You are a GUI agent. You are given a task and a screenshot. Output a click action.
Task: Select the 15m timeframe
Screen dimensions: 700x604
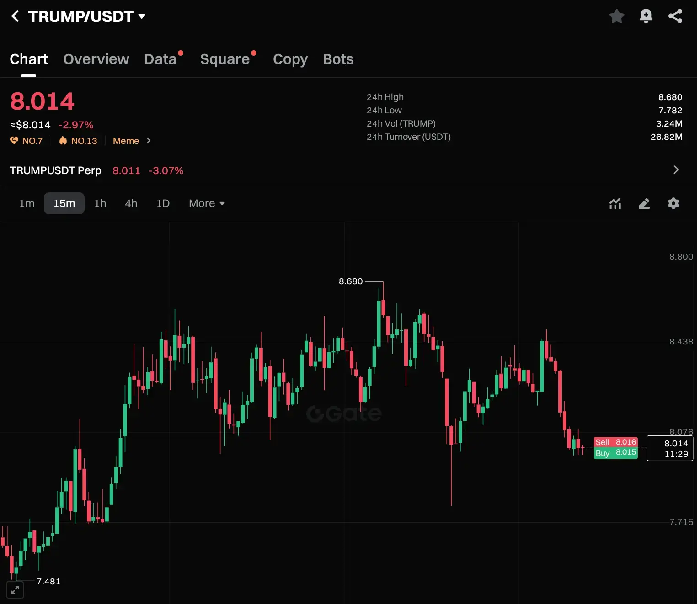coord(64,203)
